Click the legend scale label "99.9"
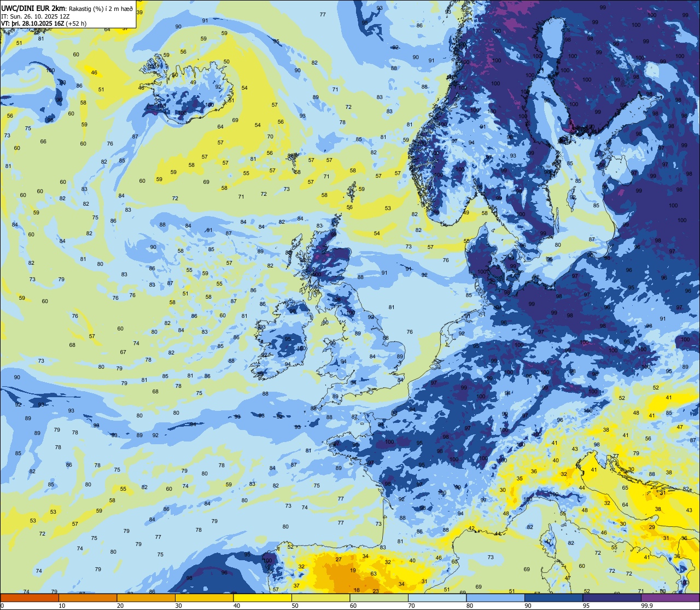The image size is (700, 610). pyautogui.click(x=647, y=606)
